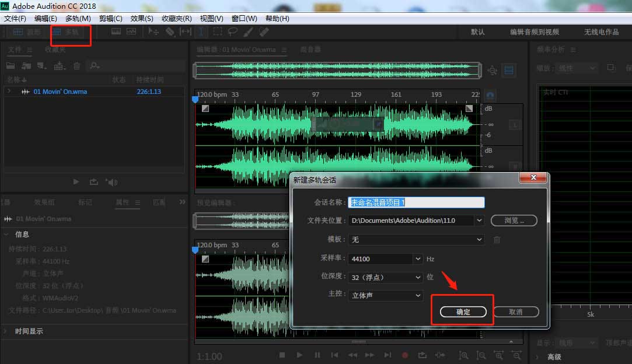Click the 1:1.00 timecode display
Image resolution: width=632 pixels, height=364 pixels.
(209, 357)
